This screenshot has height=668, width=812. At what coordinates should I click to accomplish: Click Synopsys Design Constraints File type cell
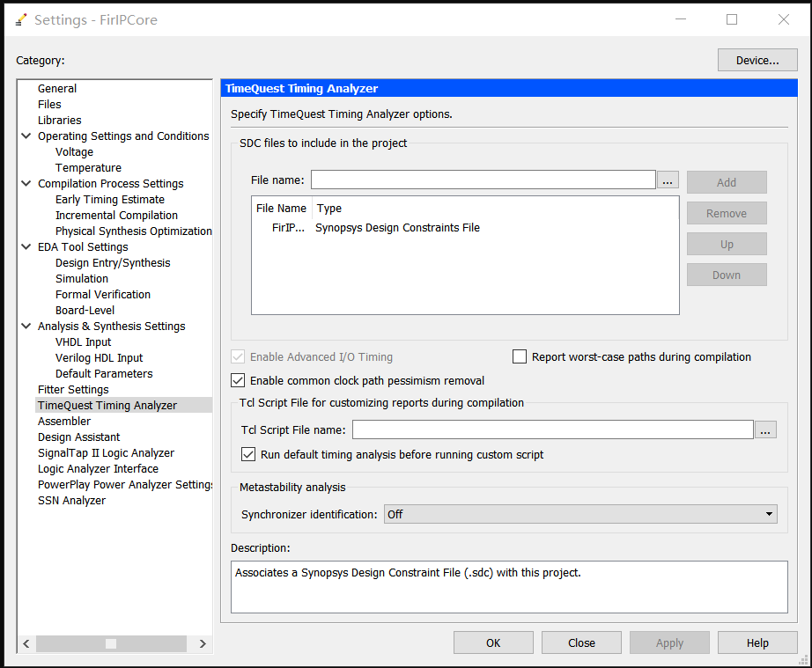tap(397, 228)
